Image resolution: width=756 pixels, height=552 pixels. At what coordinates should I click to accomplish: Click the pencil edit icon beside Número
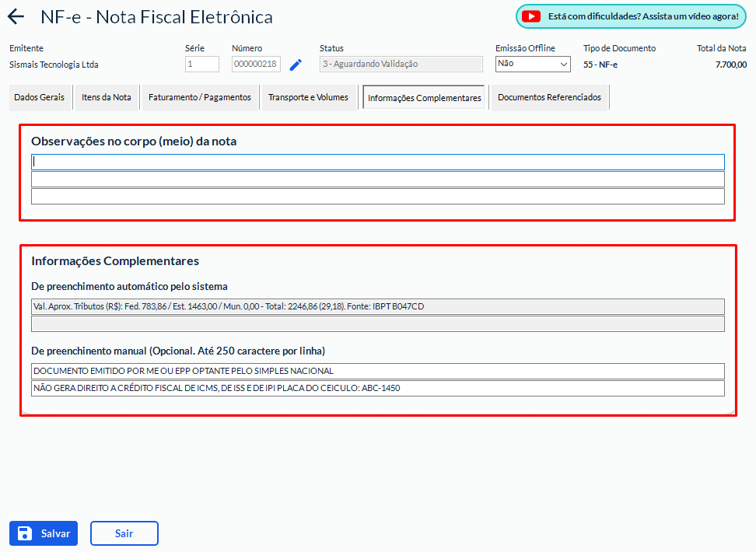[296, 65]
